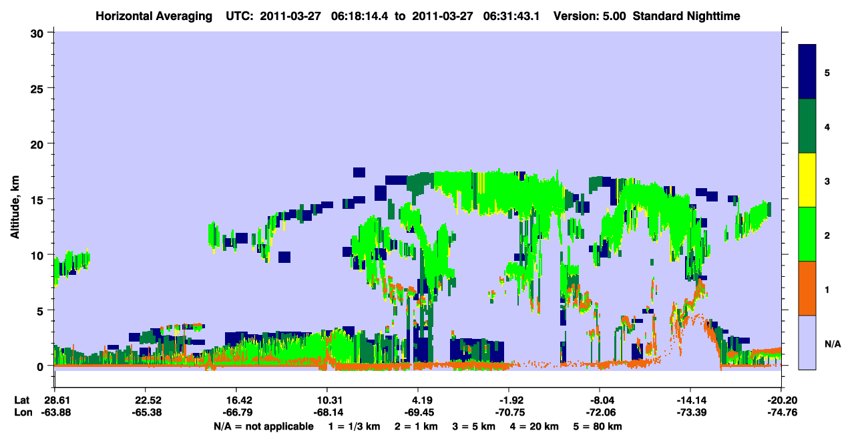Click latitude value 10.31
Image resolution: width=868 pixels, height=445 pixels.
pyautogui.click(x=331, y=400)
